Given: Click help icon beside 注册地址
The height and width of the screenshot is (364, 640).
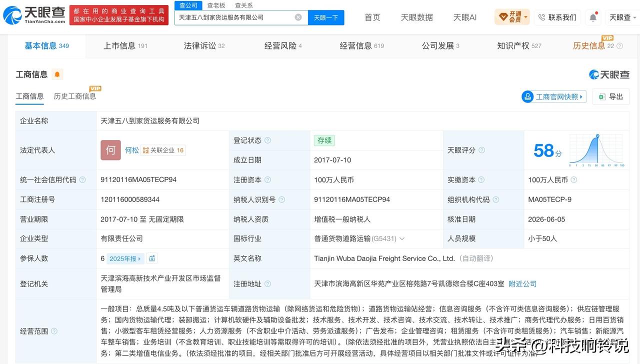Looking at the screenshot, I should click(267, 284).
